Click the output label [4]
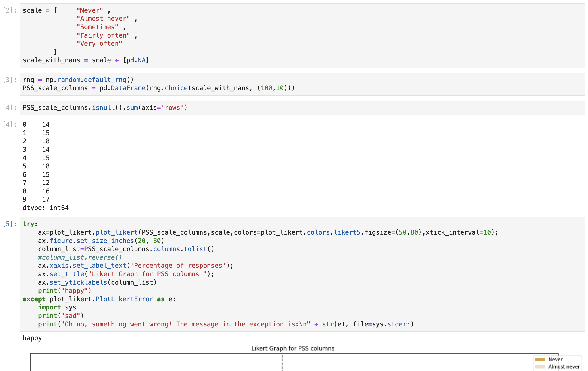The width and height of the screenshot is (588, 371). [x=10, y=124]
